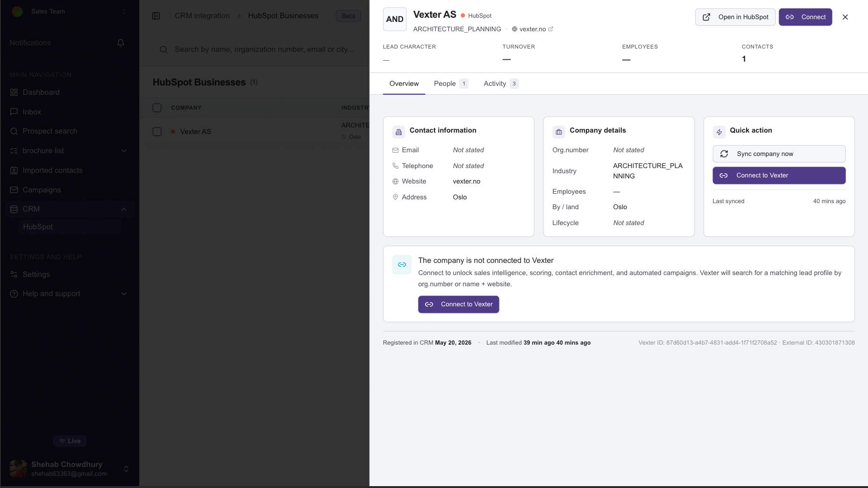
Task: Click the search magnifier icon
Action: [x=164, y=50]
